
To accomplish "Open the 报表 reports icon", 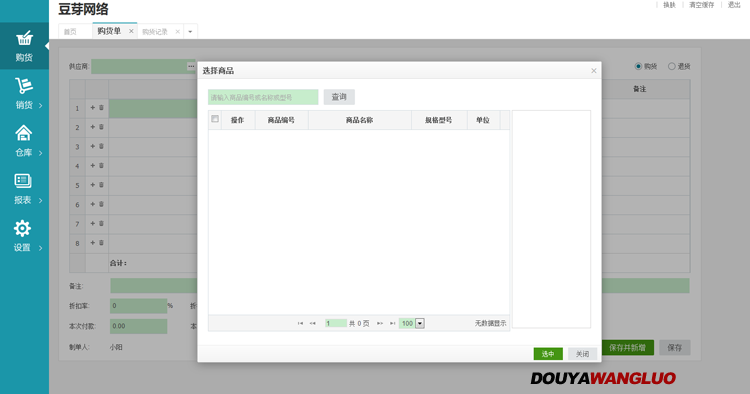I will coord(23,181).
